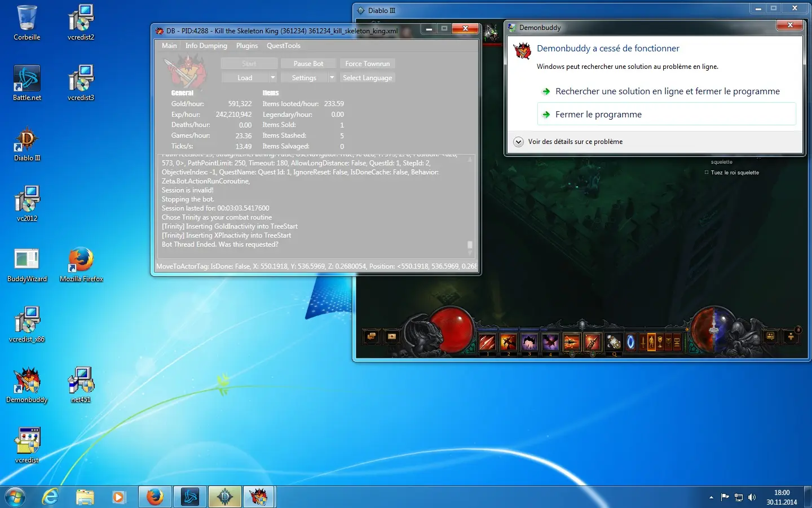Select the vcredist2 desktop icon
Screen dimensions: 812x508
click(x=81, y=23)
